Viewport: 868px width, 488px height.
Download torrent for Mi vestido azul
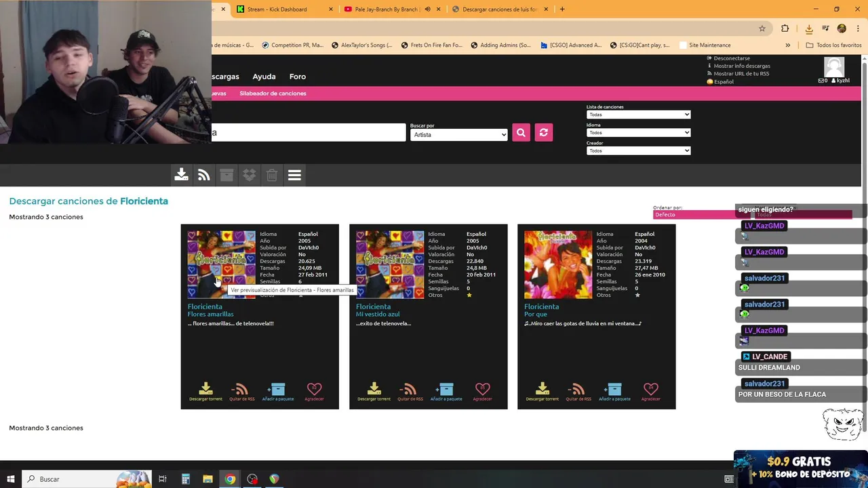click(x=374, y=391)
